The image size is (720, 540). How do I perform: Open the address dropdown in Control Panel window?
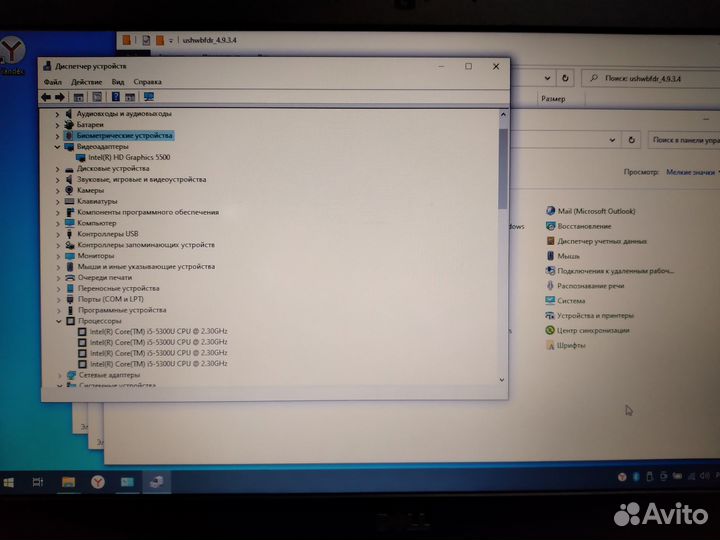coord(612,140)
